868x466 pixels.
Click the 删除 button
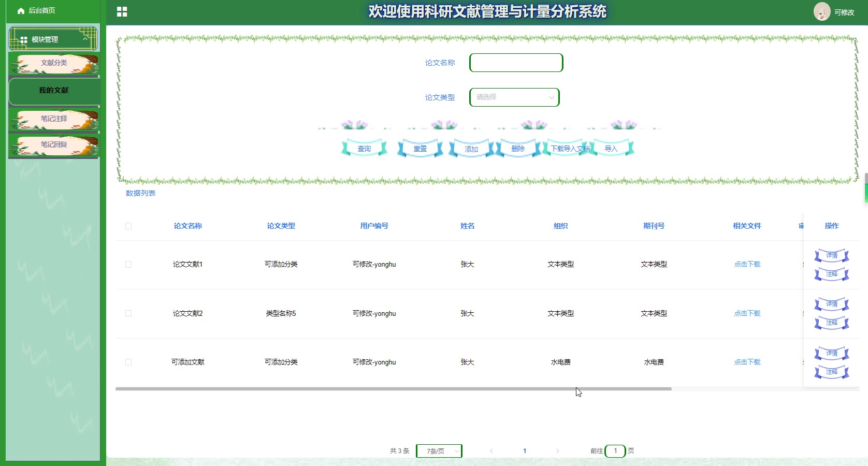pos(518,149)
